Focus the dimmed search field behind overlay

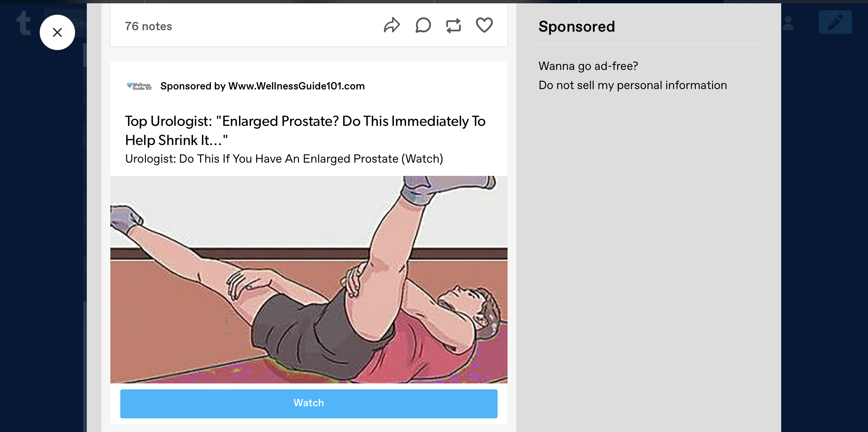point(65,23)
